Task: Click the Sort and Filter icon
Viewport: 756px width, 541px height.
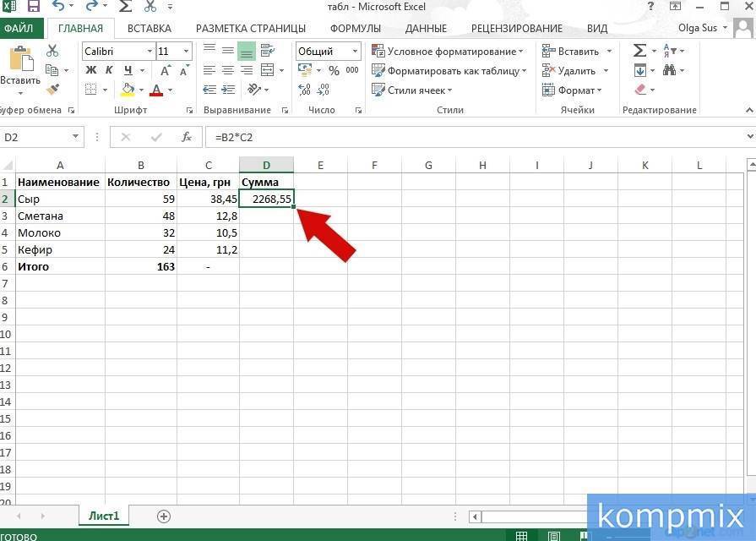Action: pyautogui.click(x=667, y=50)
